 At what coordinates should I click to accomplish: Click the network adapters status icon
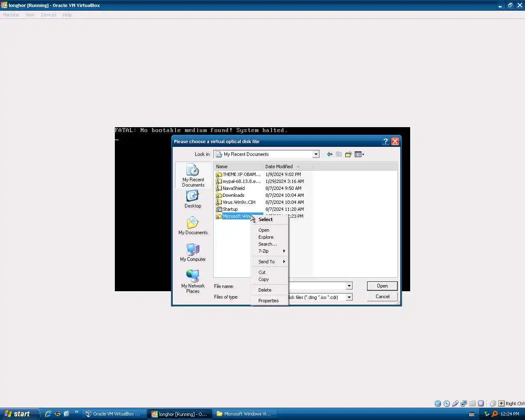(x=464, y=404)
